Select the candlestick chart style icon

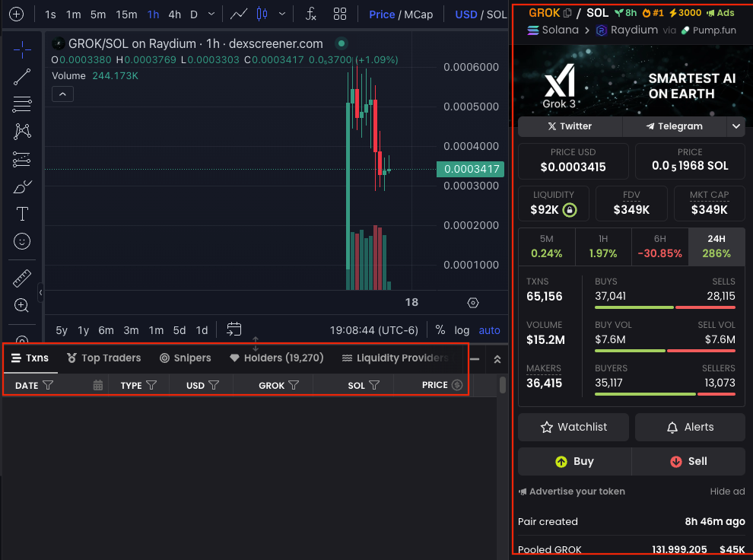[262, 14]
